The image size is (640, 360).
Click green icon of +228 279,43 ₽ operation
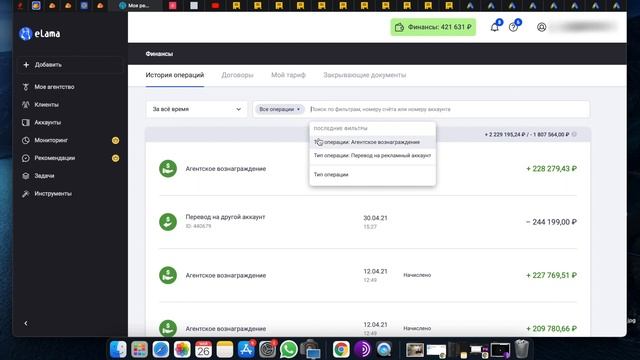[168, 169]
